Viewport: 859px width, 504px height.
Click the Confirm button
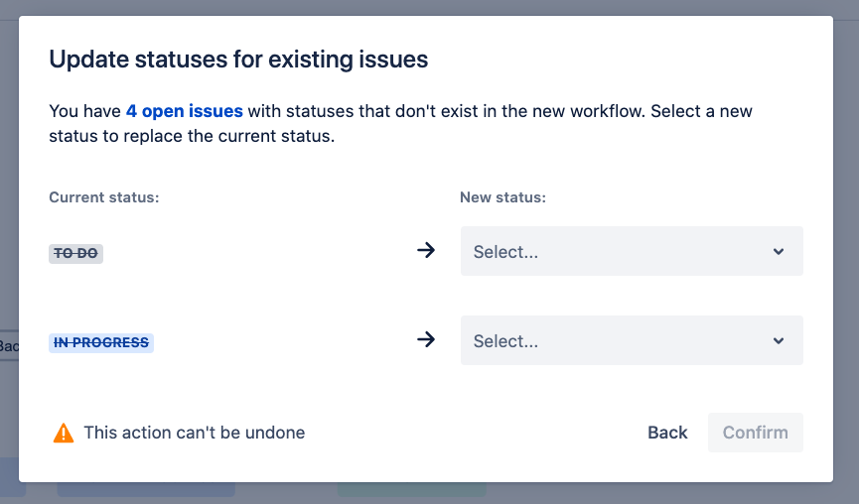click(756, 433)
